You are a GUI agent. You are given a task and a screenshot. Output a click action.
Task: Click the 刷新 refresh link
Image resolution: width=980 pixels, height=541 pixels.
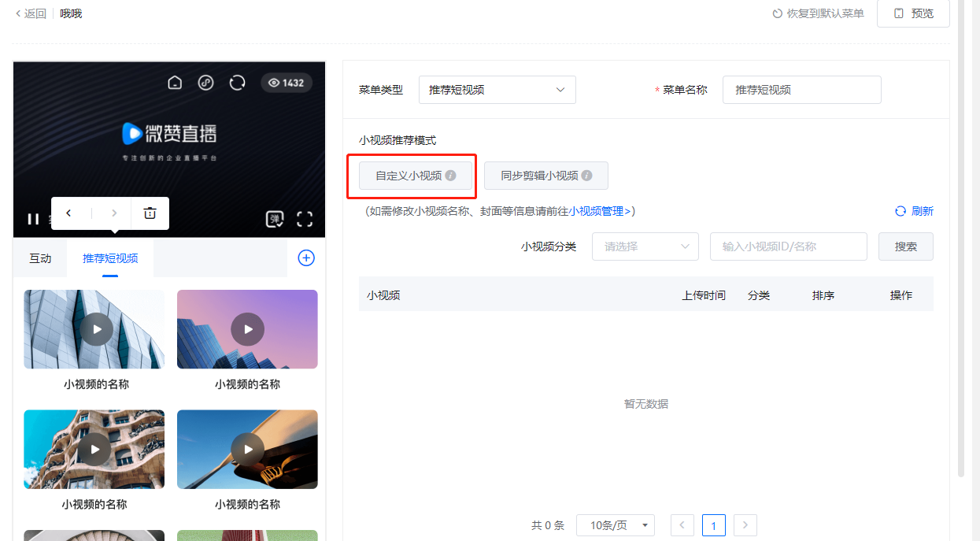point(914,211)
